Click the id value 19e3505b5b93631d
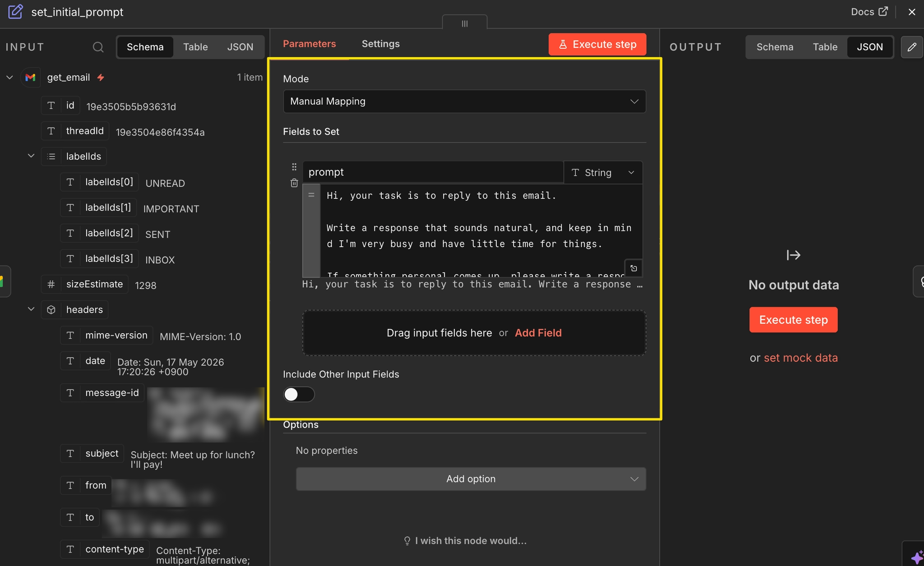Image resolution: width=924 pixels, height=566 pixels. point(131,106)
